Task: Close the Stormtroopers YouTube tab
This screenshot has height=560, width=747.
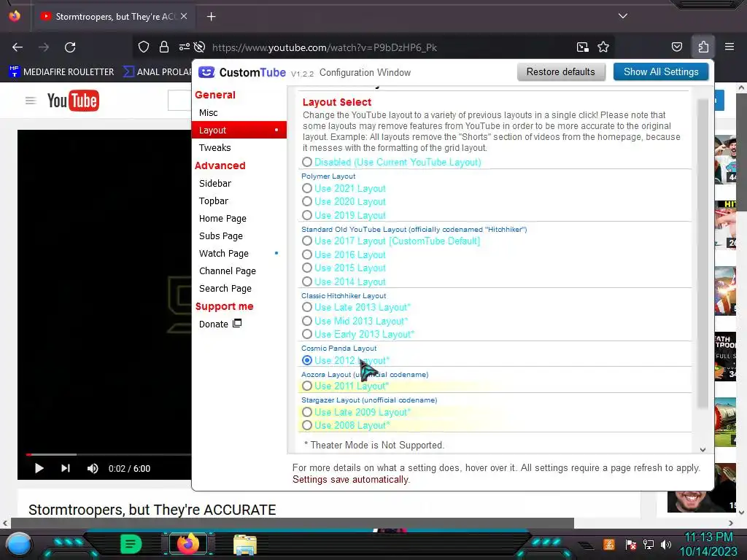Action: pos(184,16)
